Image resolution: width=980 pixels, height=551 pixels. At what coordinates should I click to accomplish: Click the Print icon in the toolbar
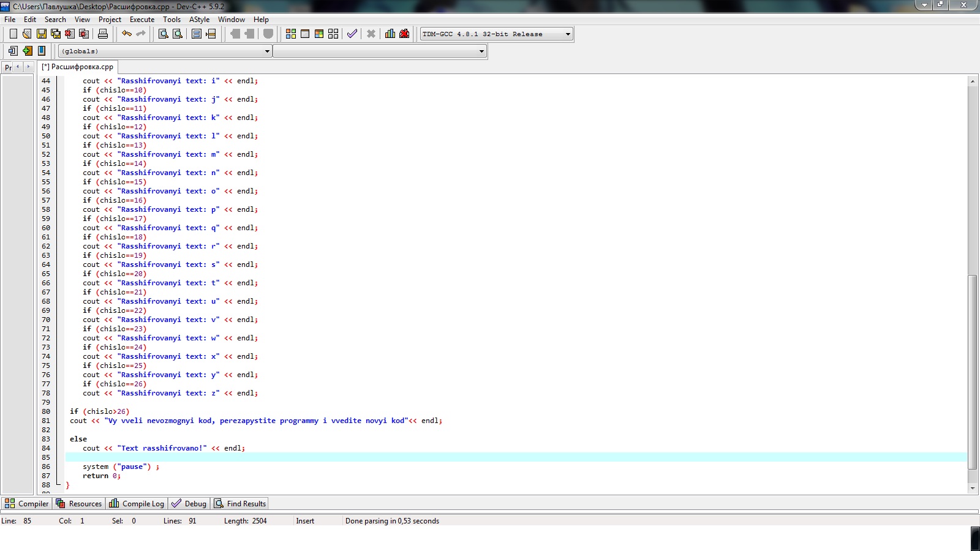(103, 34)
